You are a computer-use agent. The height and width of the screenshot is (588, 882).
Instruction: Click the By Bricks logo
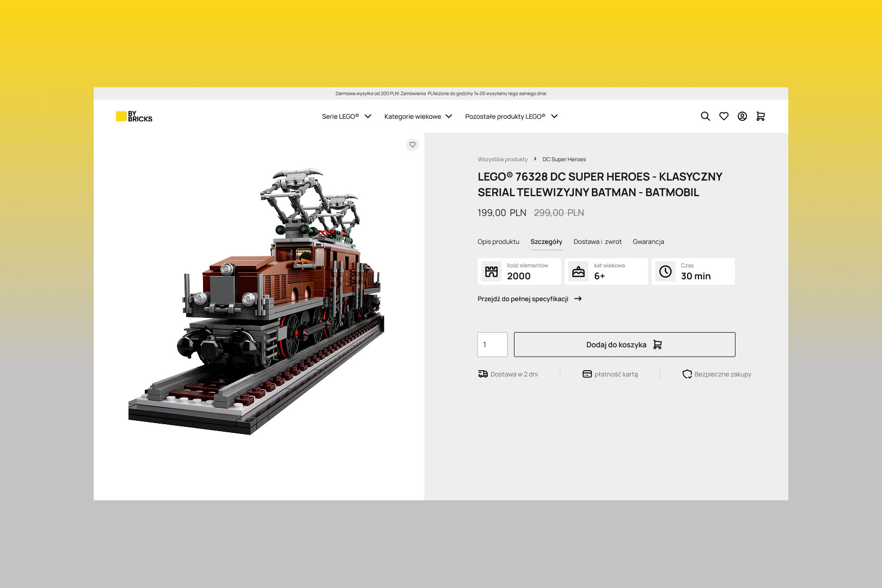pyautogui.click(x=134, y=116)
